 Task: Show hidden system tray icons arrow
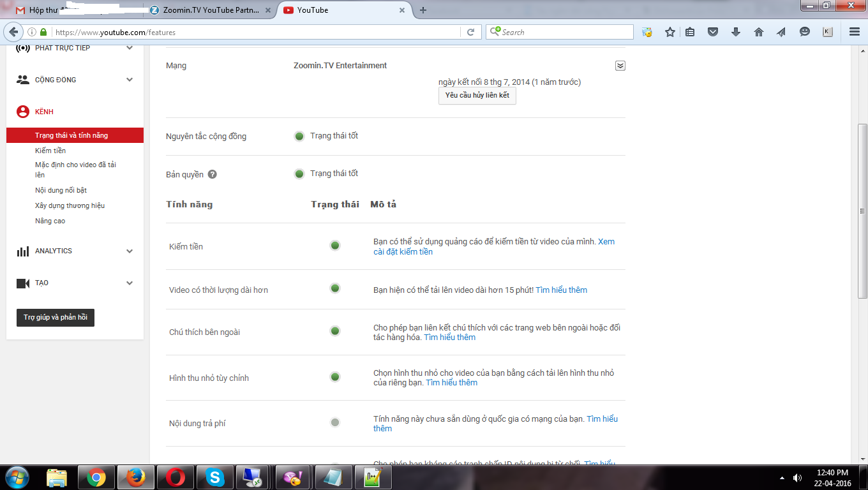782,477
